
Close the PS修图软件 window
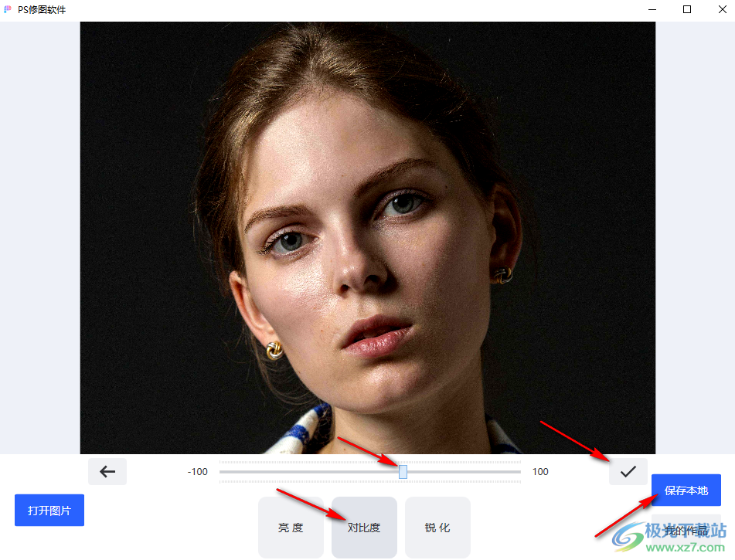pos(723,9)
